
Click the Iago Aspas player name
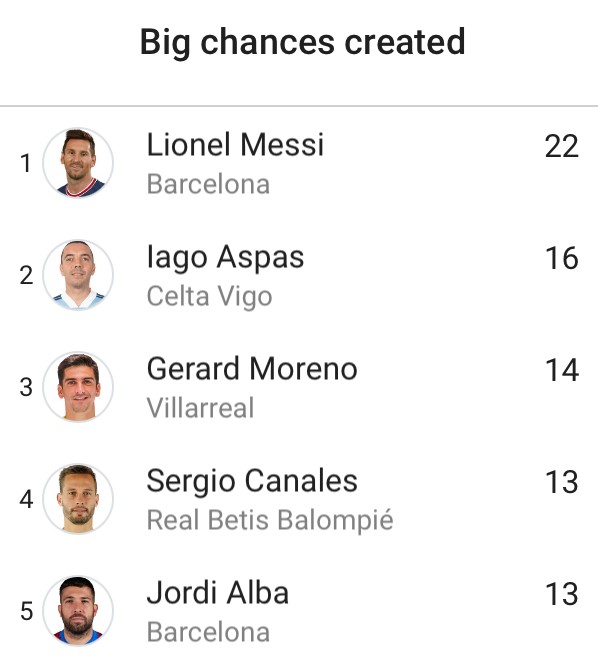click(225, 258)
